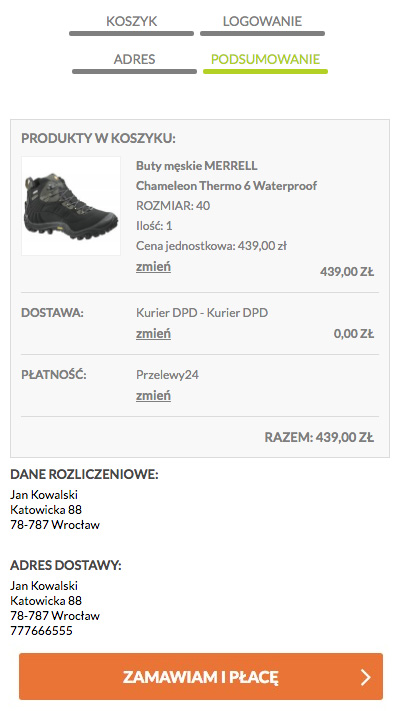Switch to the LOGOWANIE step
This screenshot has height=711, width=400.
coord(262,21)
